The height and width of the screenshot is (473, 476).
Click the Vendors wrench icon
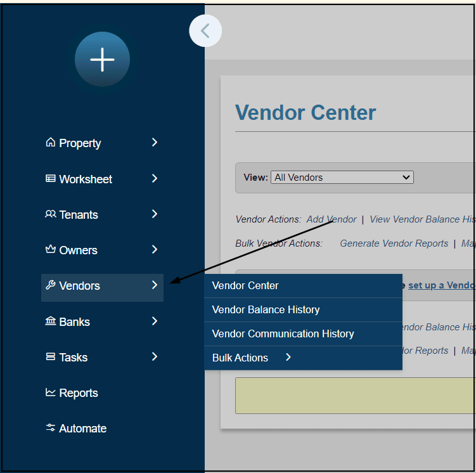[x=51, y=285]
